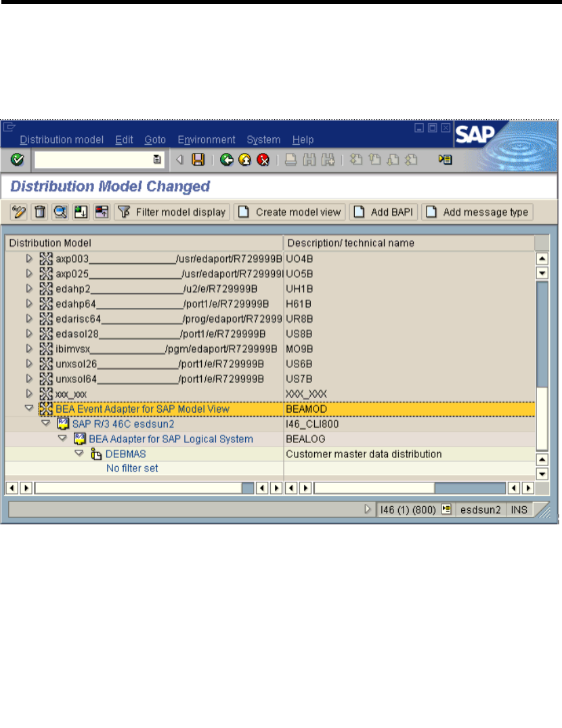The image size is (562, 728).
Task: Open the Help menu
Action: 303,140
